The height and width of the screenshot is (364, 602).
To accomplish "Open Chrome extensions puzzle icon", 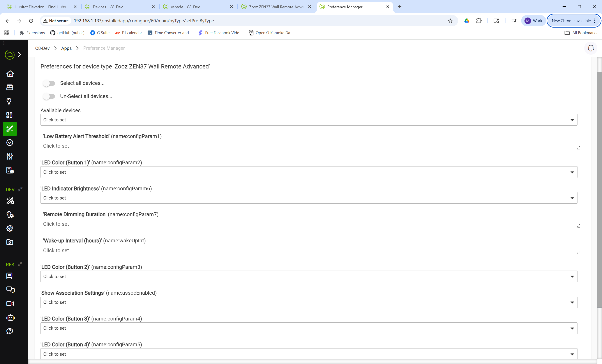I will (x=479, y=21).
